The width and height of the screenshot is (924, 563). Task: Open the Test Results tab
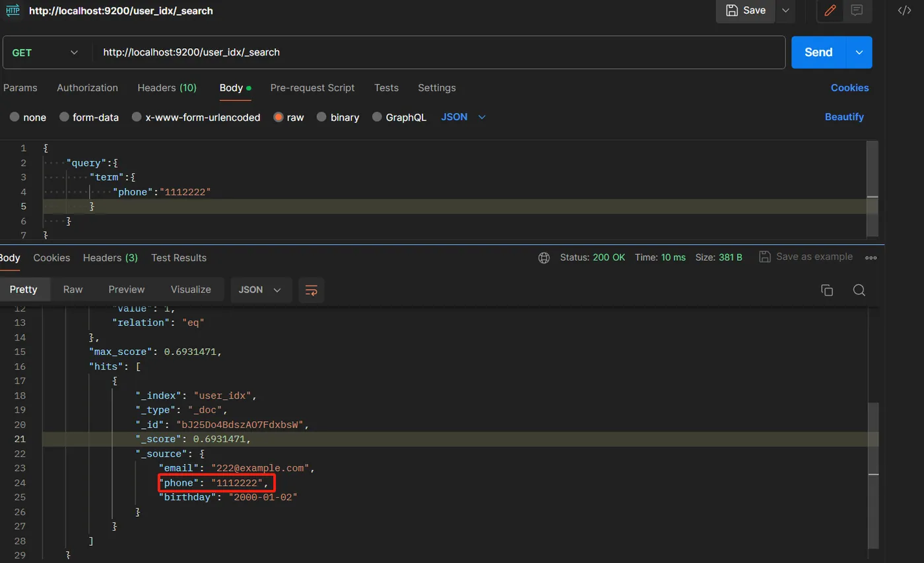point(179,257)
